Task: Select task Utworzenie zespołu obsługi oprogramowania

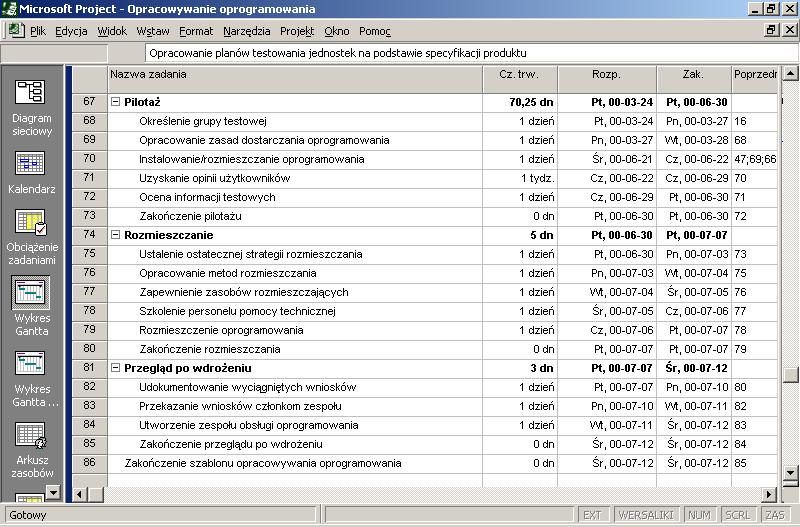Action: click(248, 425)
